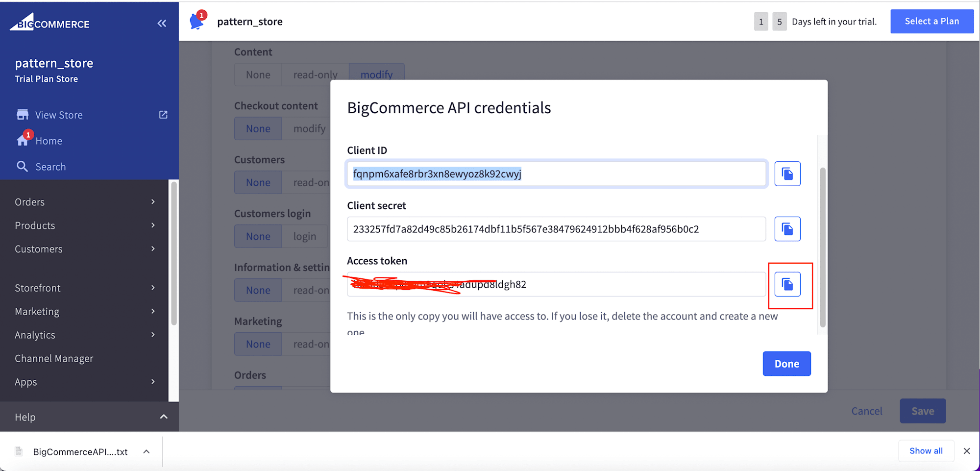Copy the Client secret to clipboard

(787, 229)
